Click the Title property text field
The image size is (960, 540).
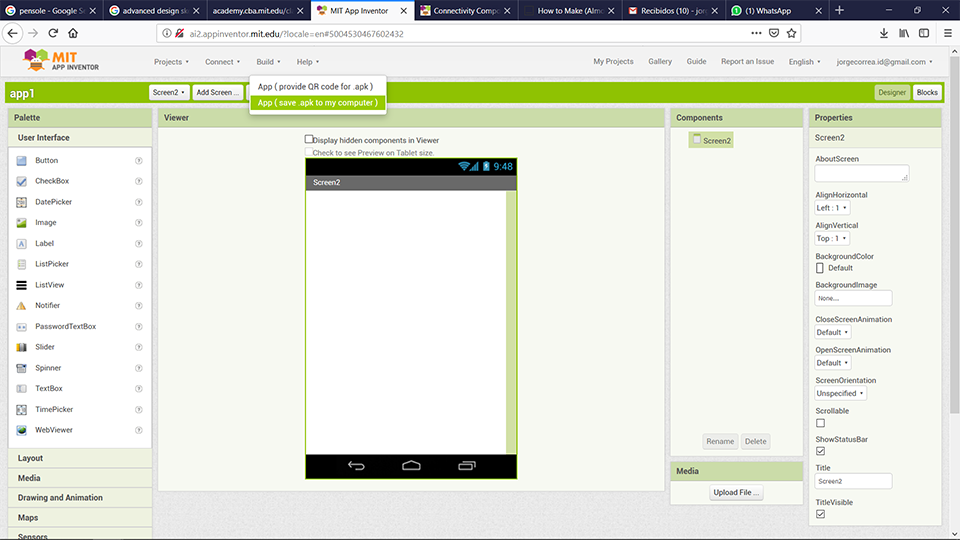pos(853,481)
